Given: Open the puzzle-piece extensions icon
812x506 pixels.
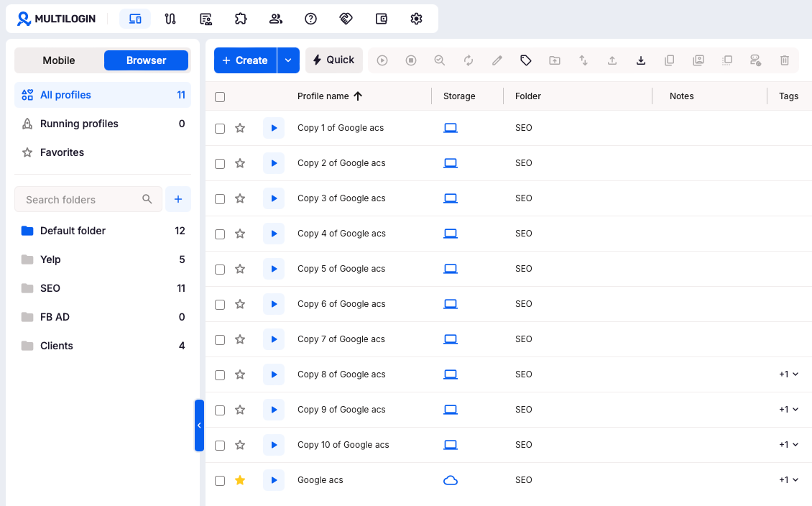Looking at the screenshot, I should [241, 19].
